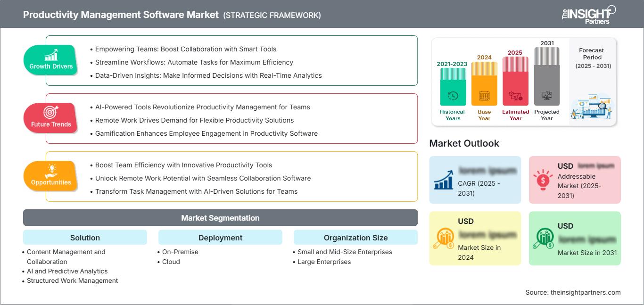
Task: Click the Market Segmentation header bar
Action: click(220, 218)
